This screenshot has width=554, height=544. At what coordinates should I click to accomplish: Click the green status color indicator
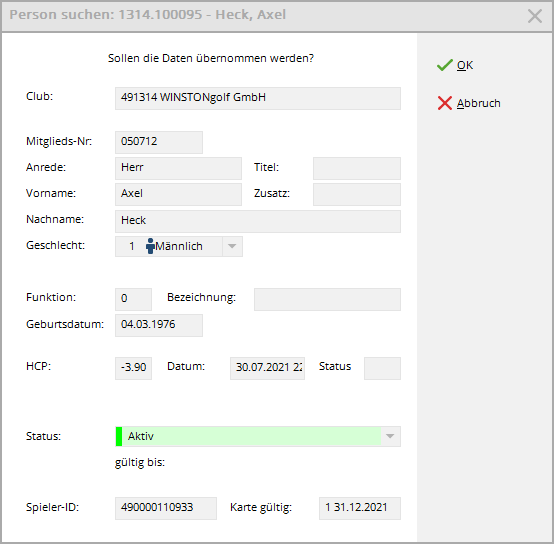pyautogui.click(x=119, y=436)
